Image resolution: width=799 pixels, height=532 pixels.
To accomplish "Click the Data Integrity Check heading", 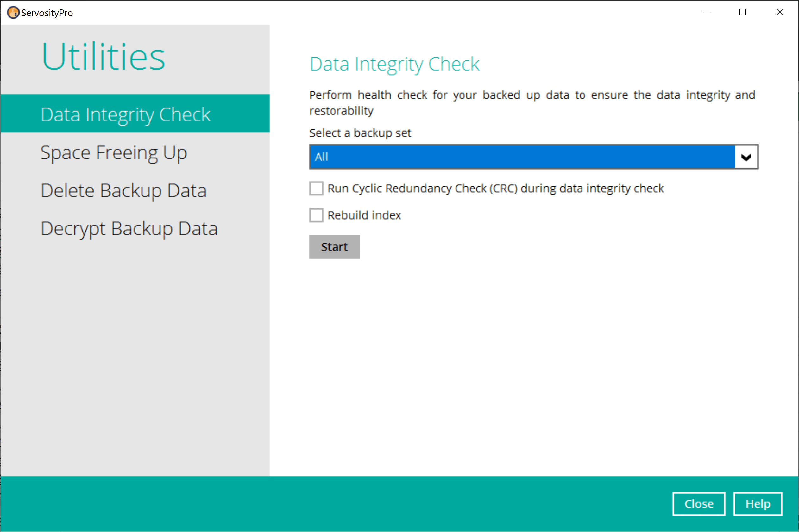I will click(x=394, y=64).
